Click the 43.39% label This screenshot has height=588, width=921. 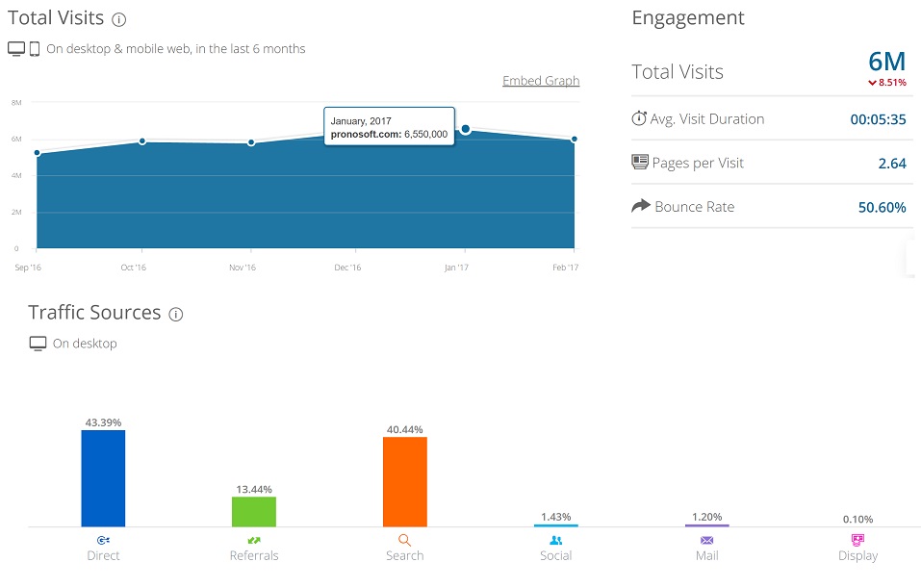[103, 422]
